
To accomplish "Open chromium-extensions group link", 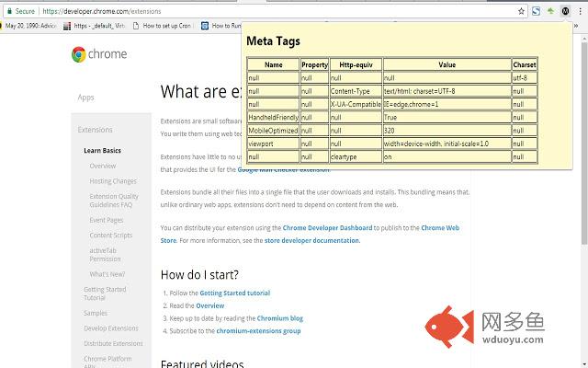I will [258, 331].
